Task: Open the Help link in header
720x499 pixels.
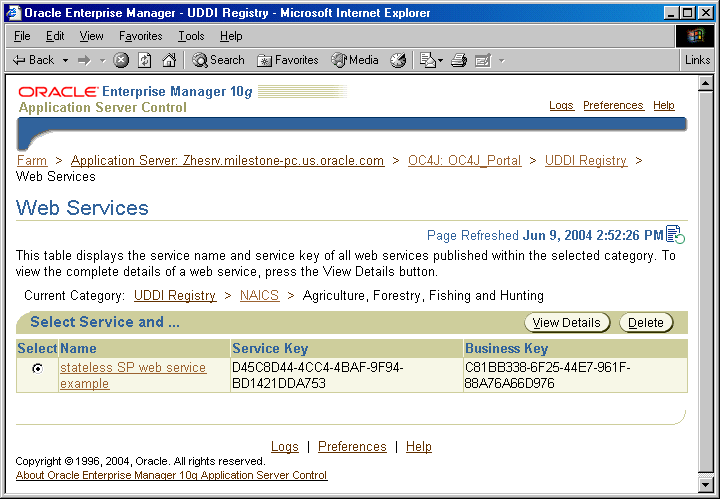Action: (664, 106)
